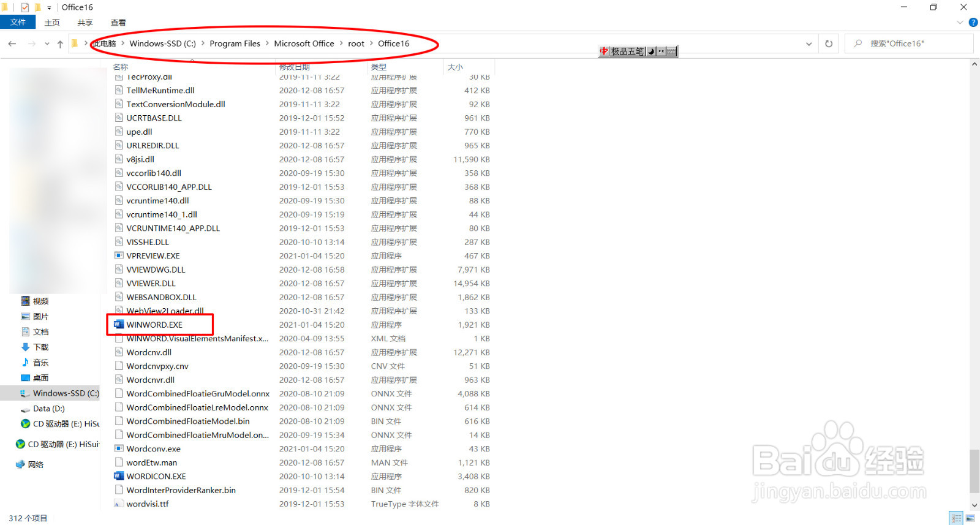Image resolution: width=980 pixels, height=525 pixels.
Task: Click the Downloads (下载) arrow icon in sidebar
Action: 25,347
